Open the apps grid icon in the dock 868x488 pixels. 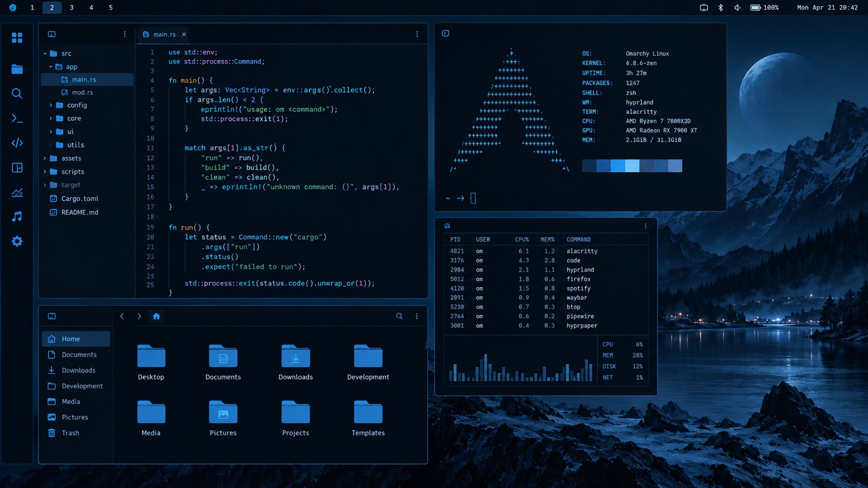(x=17, y=38)
